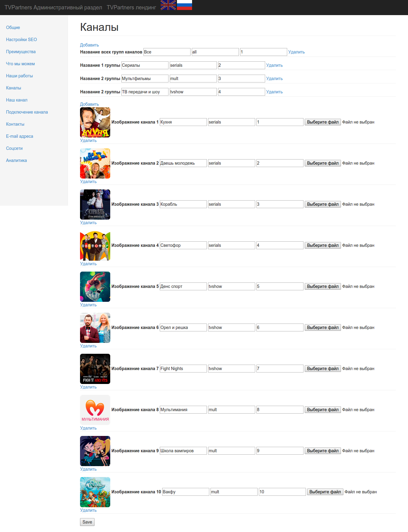
Task: Click the Вакфу channel thumbnail
Action: [95, 492]
